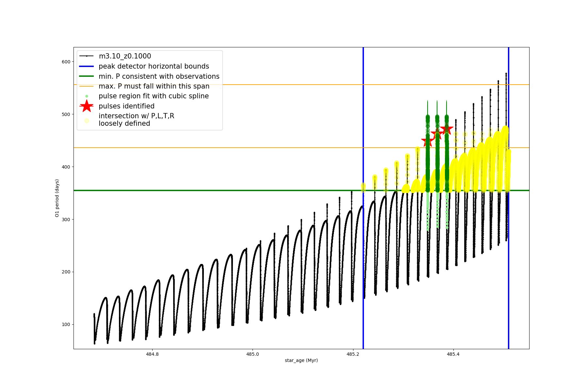Click the 'pulses identified' legend text
This screenshot has height=392, width=588.
(x=126, y=106)
